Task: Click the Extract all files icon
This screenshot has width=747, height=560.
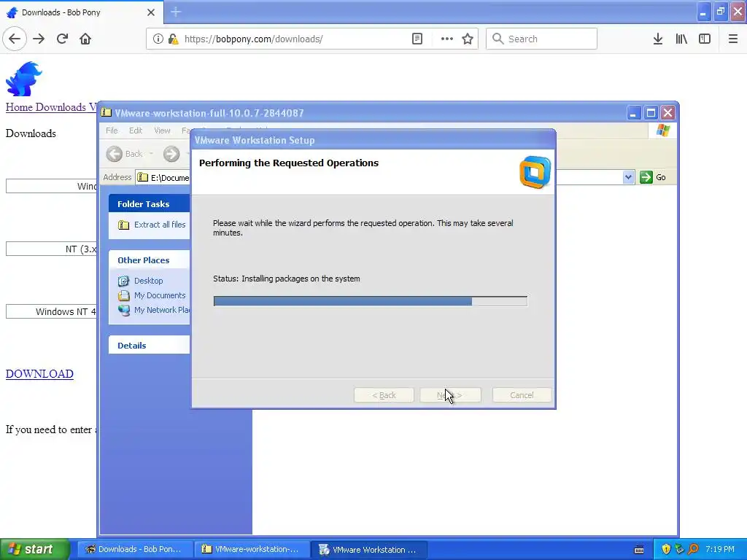Action: pos(123,225)
